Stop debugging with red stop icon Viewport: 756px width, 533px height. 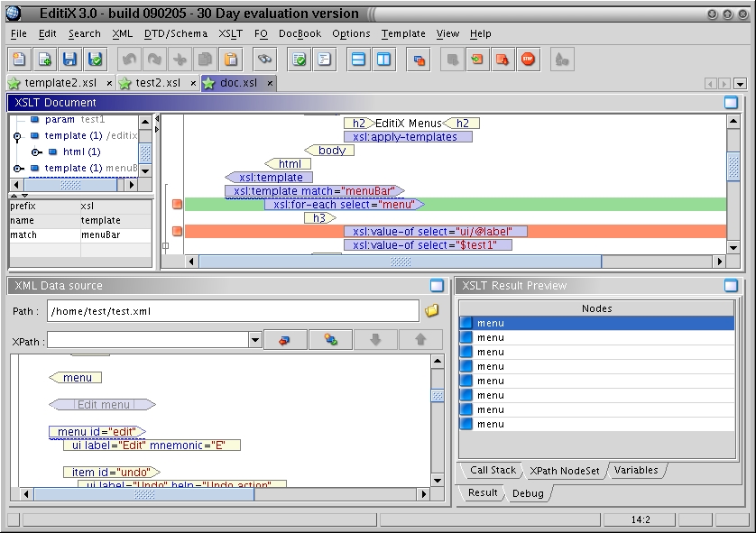pyautogui.click(x=528, y=60)
